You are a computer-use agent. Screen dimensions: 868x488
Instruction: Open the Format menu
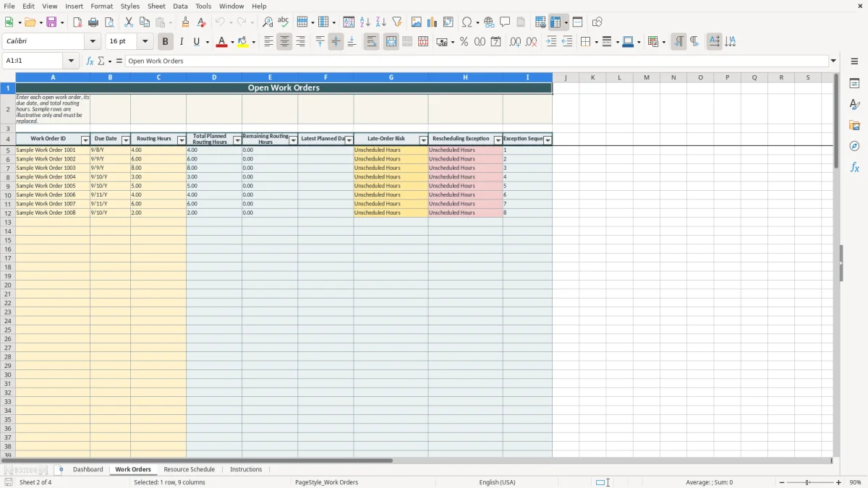(x=101, y=6)
